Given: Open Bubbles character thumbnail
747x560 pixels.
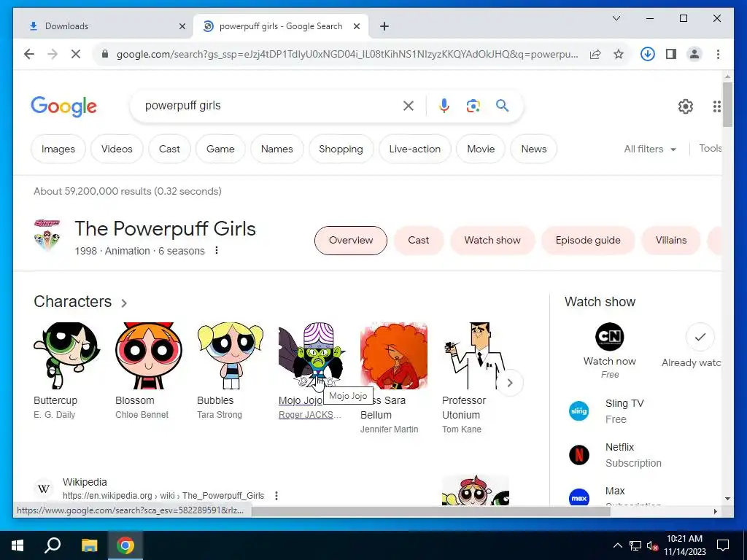Looking at the screenshot, I should (231, 356).
